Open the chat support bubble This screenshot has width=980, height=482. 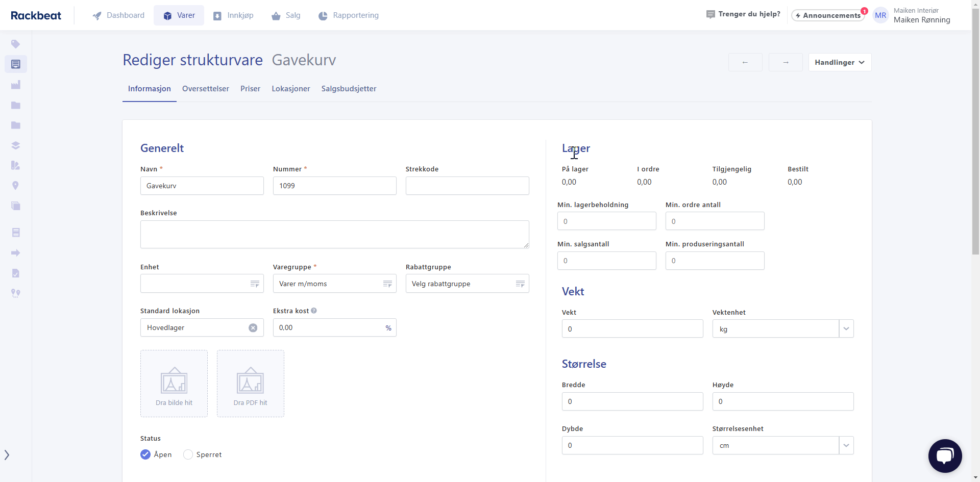coord(945,455)
